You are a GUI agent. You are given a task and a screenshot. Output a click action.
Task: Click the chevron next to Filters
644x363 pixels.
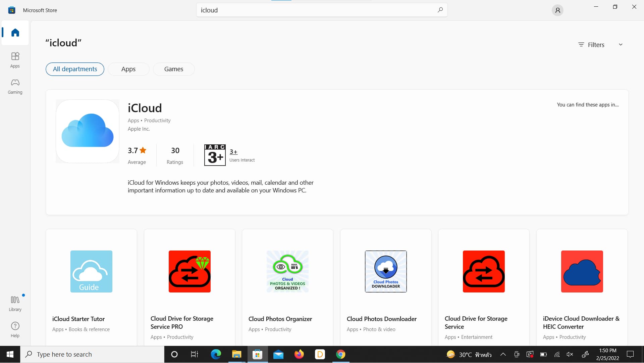(621, 45)
